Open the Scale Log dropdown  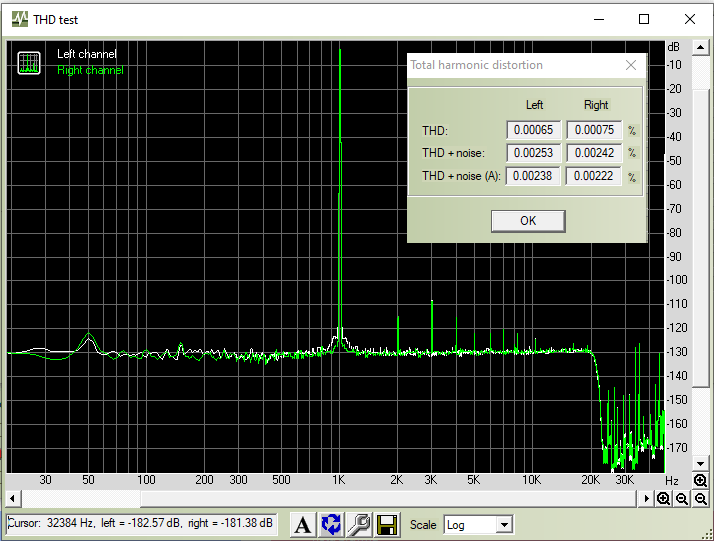pos(478,525)
